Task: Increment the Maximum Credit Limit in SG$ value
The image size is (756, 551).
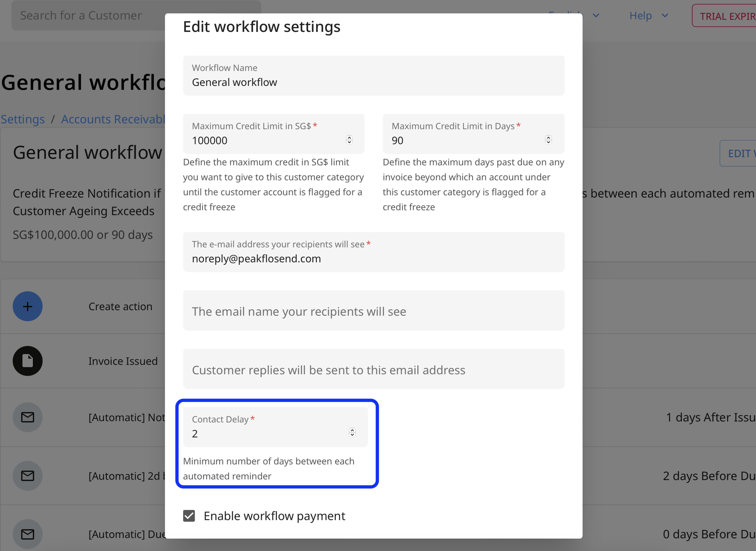Action: coord(349,137)
